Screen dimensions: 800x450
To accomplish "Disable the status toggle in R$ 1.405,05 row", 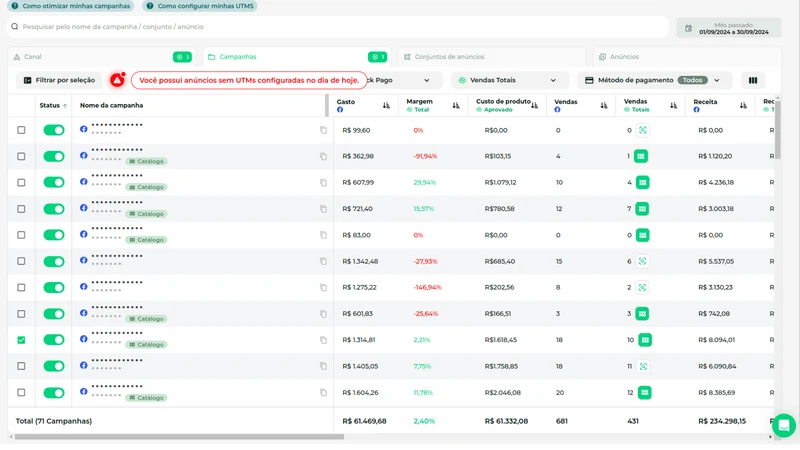I will click(x=54, y=366).
